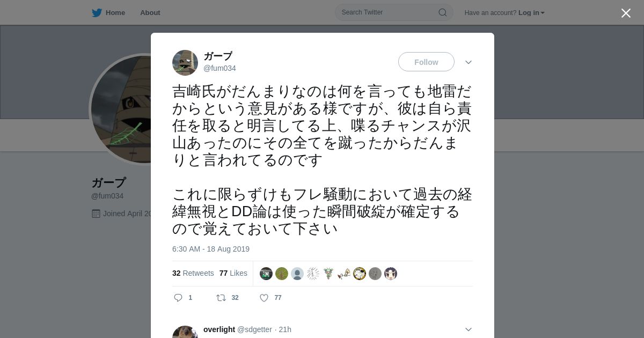644x338 pixels.
Task: Click the grey default liker avatar
Action: click(297, 274)
